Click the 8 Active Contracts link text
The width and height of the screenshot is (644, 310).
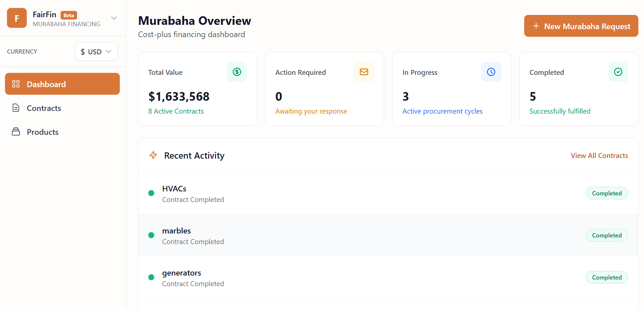pyautogui.click(x=176, y=111)
